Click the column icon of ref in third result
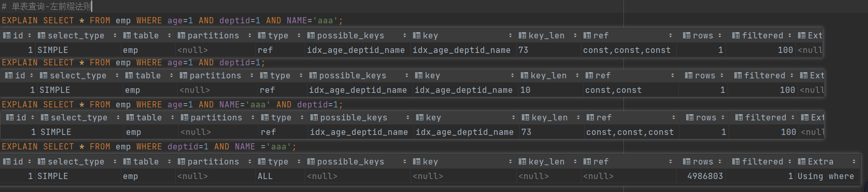The width and height of the screenshot is (868, 192). point(590,118)
